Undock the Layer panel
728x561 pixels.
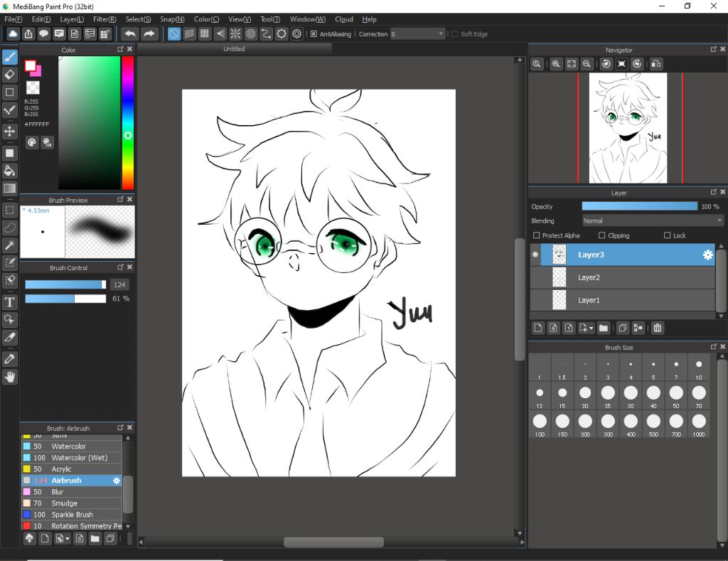click(714, 192)
